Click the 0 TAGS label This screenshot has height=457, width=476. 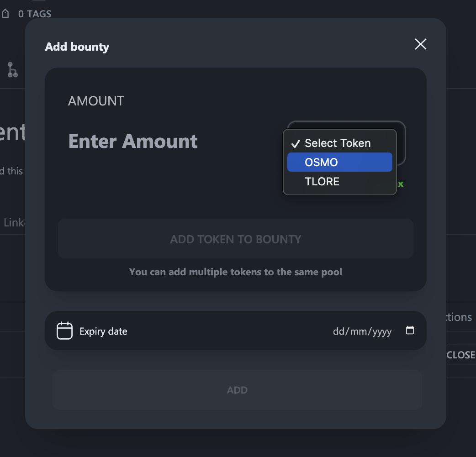coord(35,14)
